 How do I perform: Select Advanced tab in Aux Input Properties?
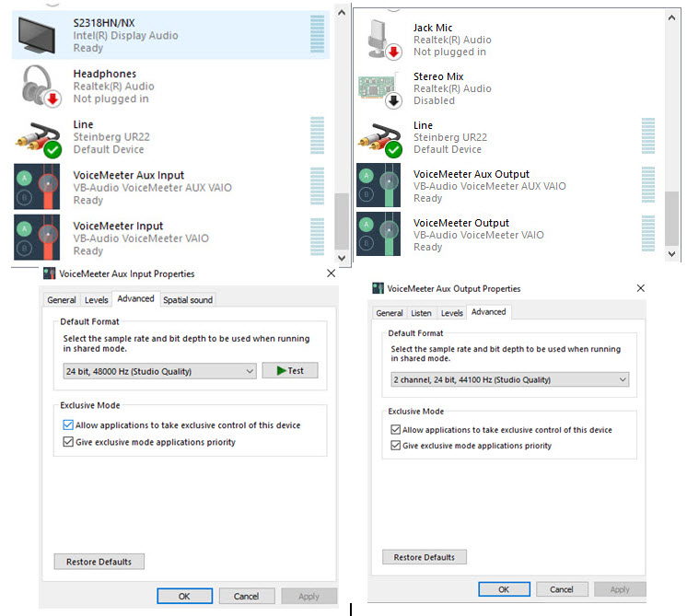pos(135,299)
